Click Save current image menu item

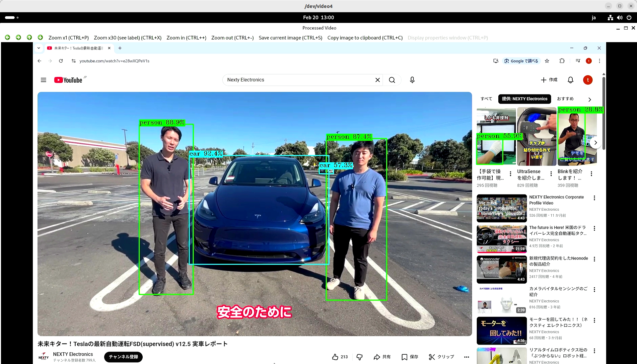[290, 38]
